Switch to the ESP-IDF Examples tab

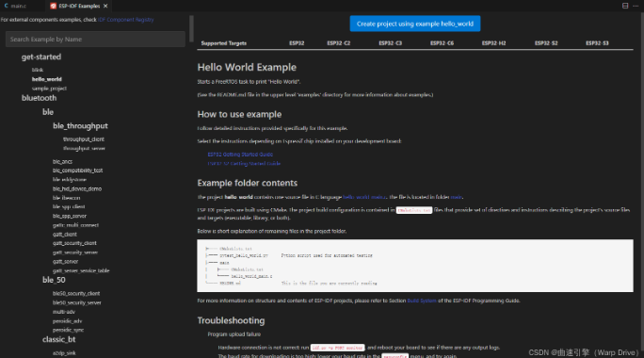[x=79, y=6]
